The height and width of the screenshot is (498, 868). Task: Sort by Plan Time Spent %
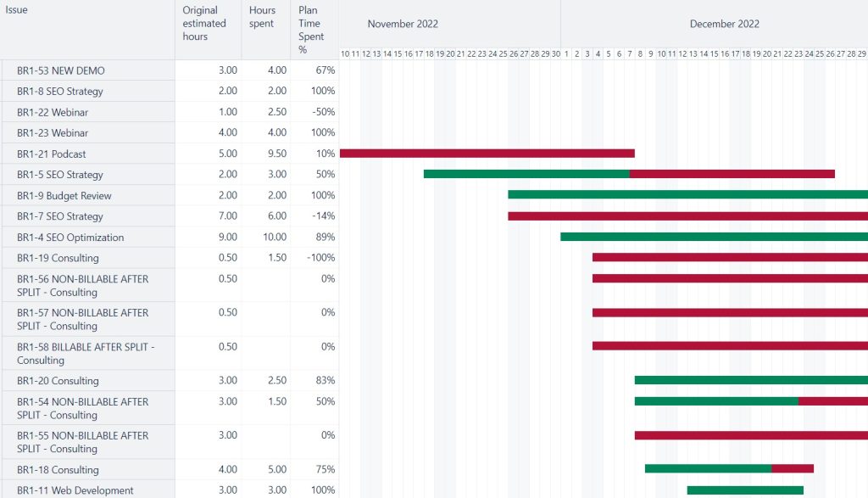[x=309, y=31]
